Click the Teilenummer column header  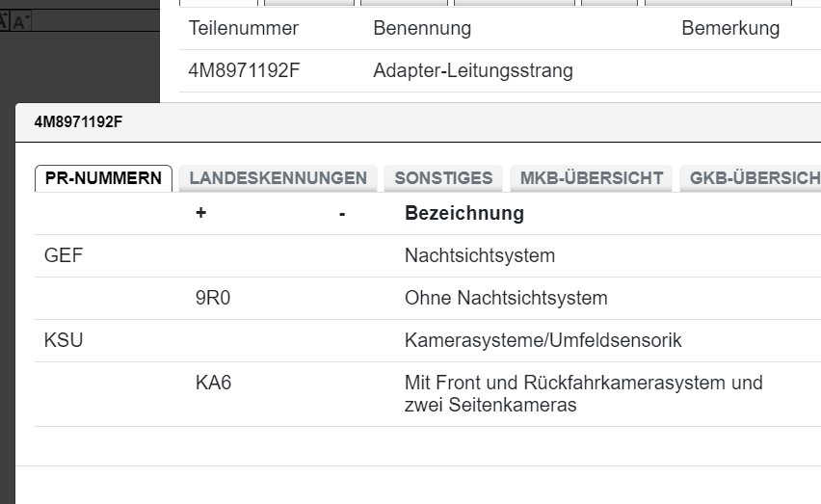pos(244,29)
